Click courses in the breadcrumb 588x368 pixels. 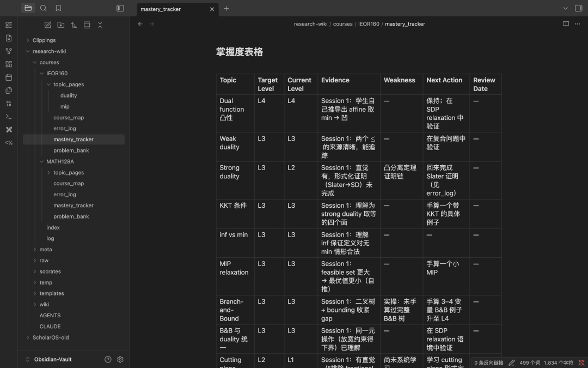click(x=343, y=23)
